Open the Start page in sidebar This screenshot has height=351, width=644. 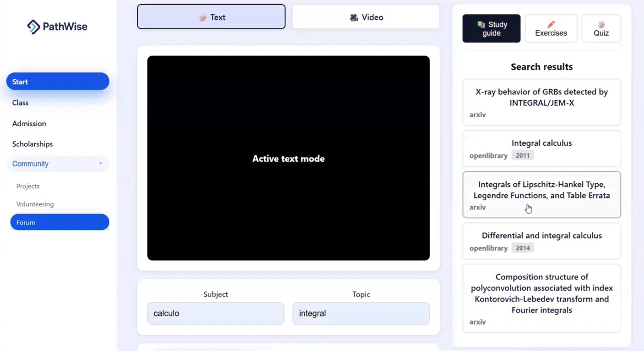tap(58, 82)
